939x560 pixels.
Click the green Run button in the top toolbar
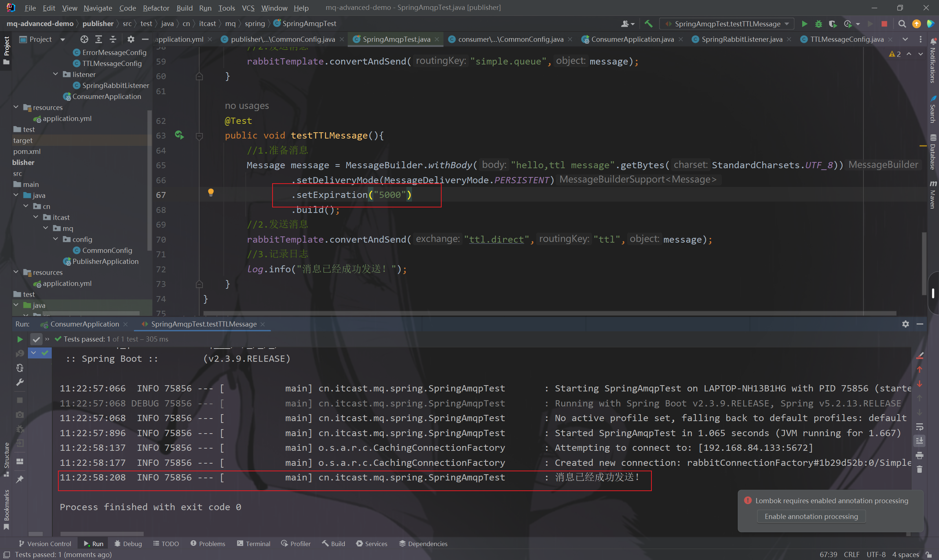(x=804, y=24)
